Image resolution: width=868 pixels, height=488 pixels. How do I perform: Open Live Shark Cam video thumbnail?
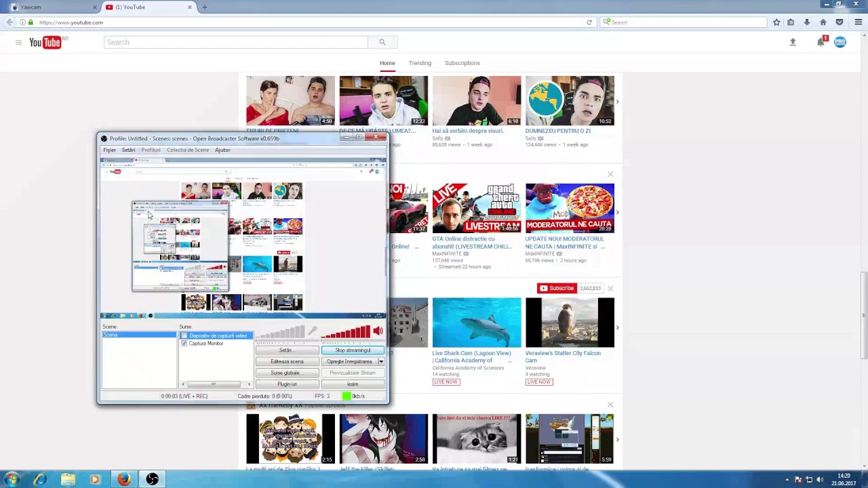coord(477,323)
